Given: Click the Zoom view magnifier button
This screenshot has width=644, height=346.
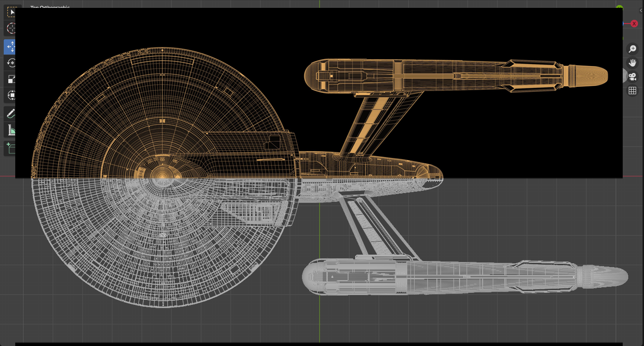Looking at the screenshot, I should click(632, 49).
